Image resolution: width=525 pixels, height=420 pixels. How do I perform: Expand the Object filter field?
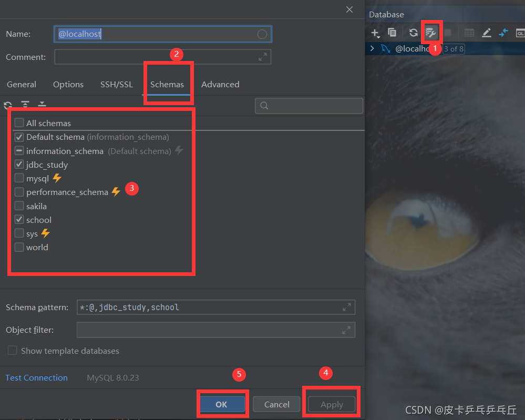[x=346, y=330]
